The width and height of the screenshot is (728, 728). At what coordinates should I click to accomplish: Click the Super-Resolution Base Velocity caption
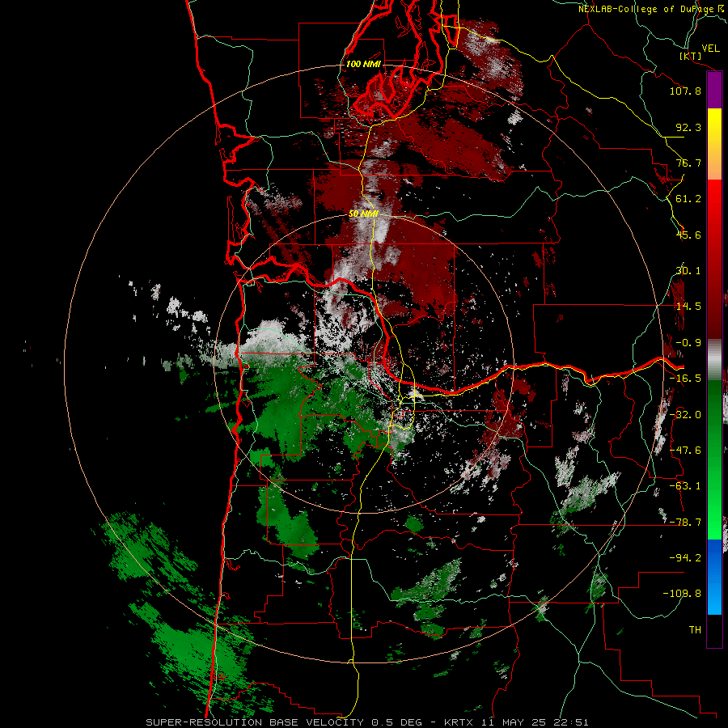tap(366, 722)
